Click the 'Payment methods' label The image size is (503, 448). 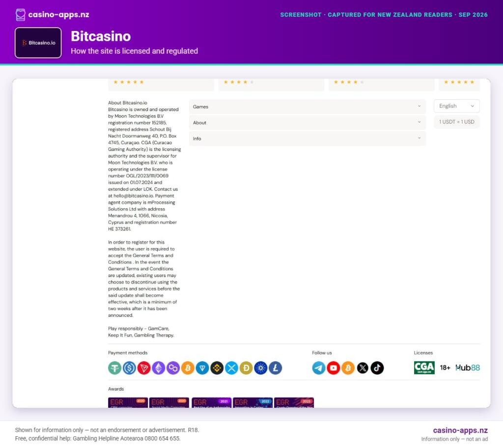[128, 353]
